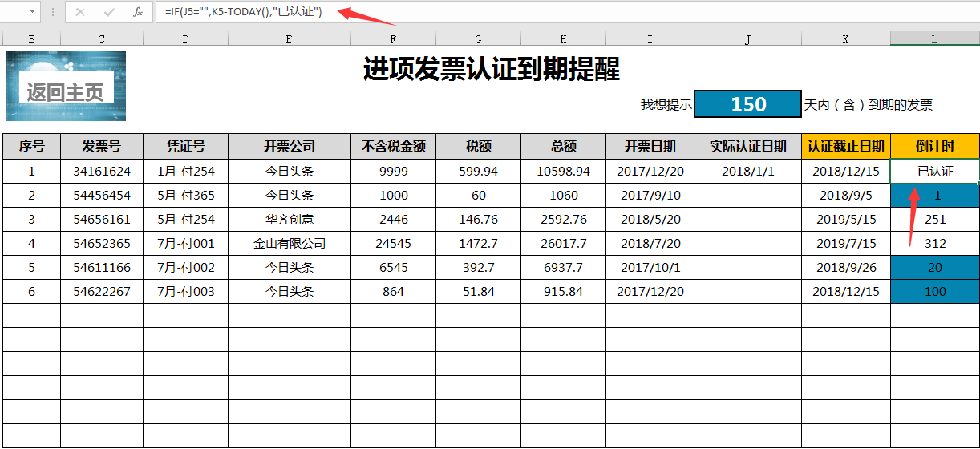This screenshot has height=449, width=980.
Task: Select the 2017/10/1 invoice date cell
Action: pyautogui.click(x=650, y=267)
